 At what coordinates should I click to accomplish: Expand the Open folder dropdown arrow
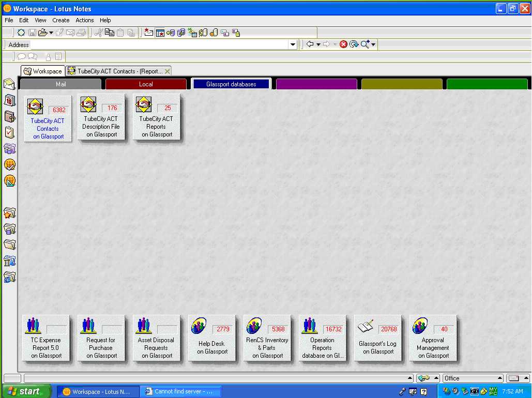(x=51, y=33)
